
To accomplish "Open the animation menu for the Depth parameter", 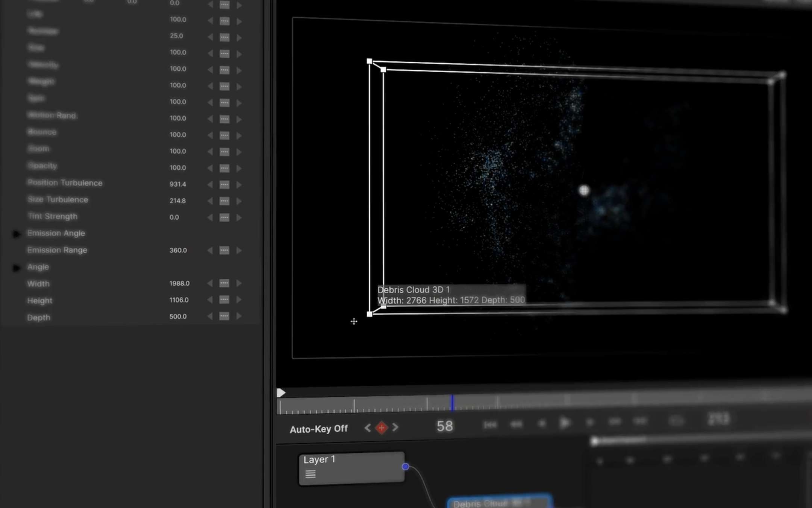I will click(x=224, y=316).
